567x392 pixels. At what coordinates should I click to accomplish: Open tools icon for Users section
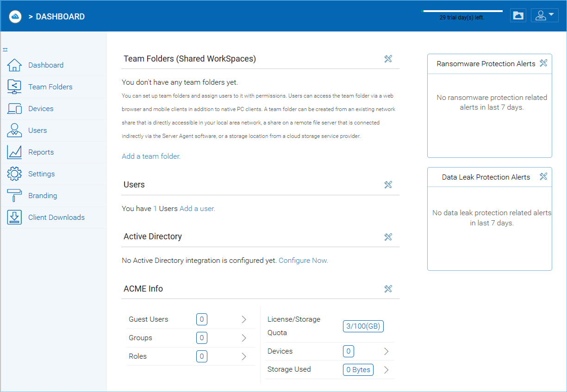click(388, 185)
